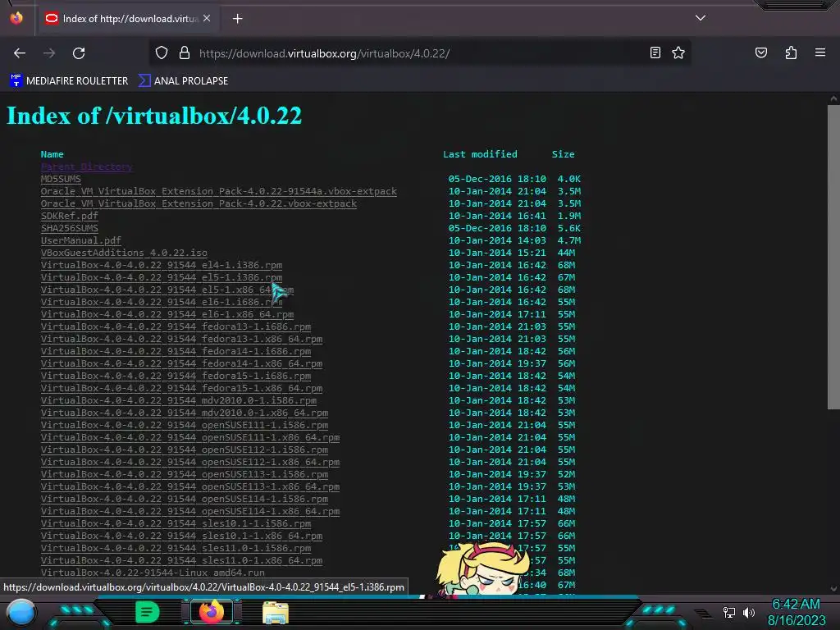Download VBoxGuestAdditions_4.0.22.iso
This screenshot has height=630, width=840.
pos(124,253)
